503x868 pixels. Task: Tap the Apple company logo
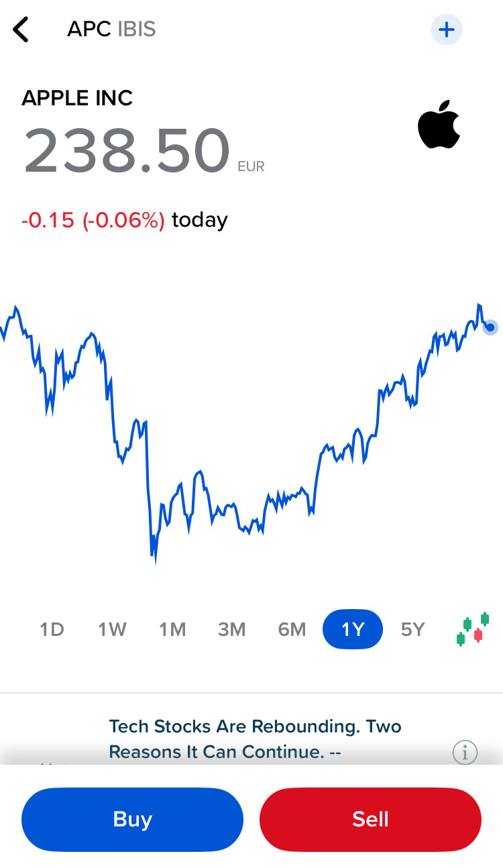pos(439,125)
